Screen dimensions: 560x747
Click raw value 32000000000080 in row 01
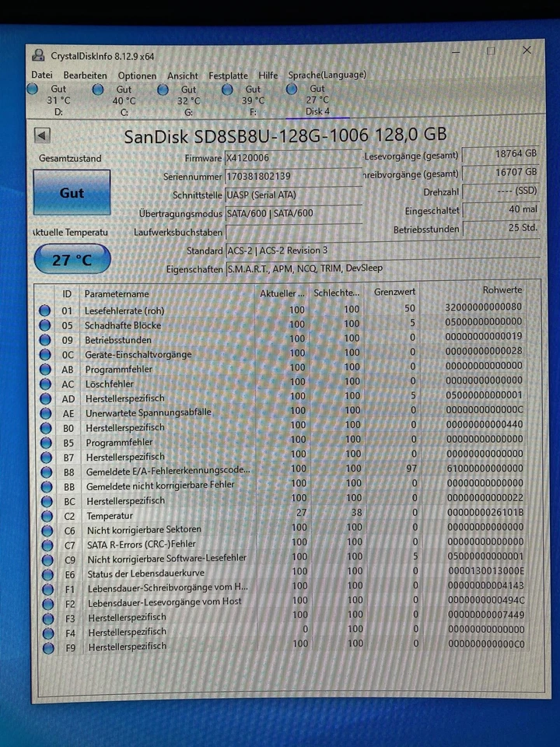pyautogui.click(x=483, y=307)
